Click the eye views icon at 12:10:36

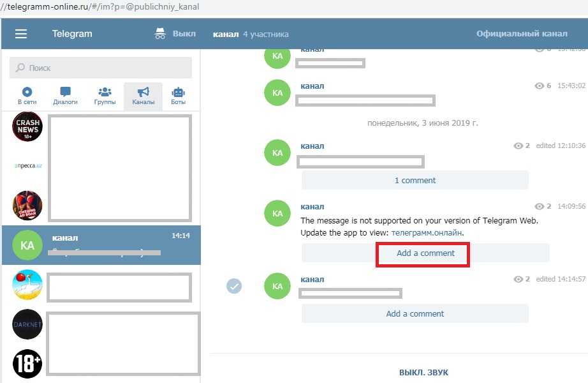point(518,146)
